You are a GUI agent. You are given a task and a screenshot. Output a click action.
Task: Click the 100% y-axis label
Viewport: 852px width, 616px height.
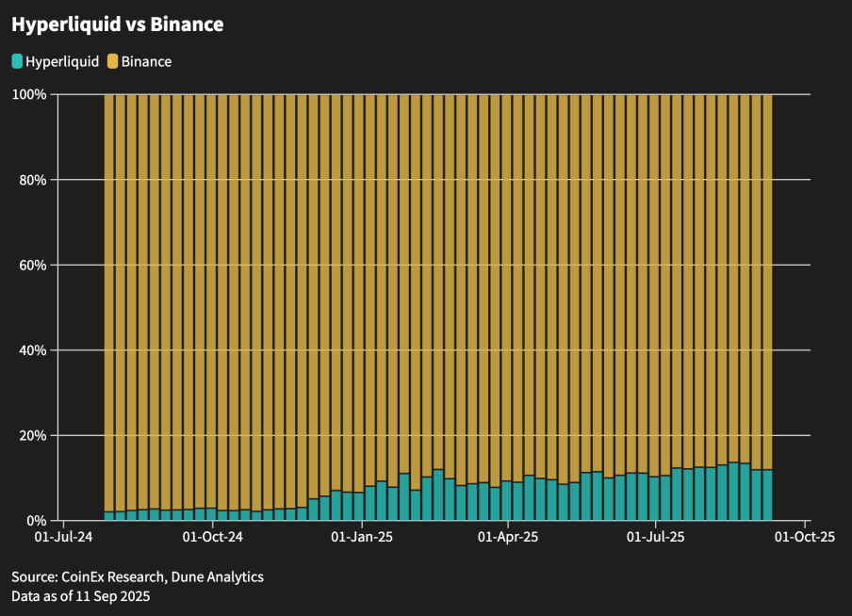[x=29, y=94]
